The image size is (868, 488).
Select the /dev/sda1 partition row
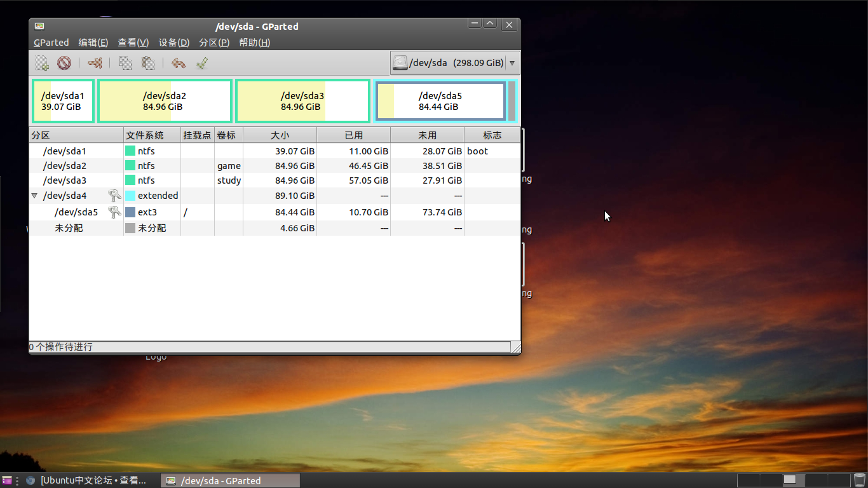click(275, 151)
